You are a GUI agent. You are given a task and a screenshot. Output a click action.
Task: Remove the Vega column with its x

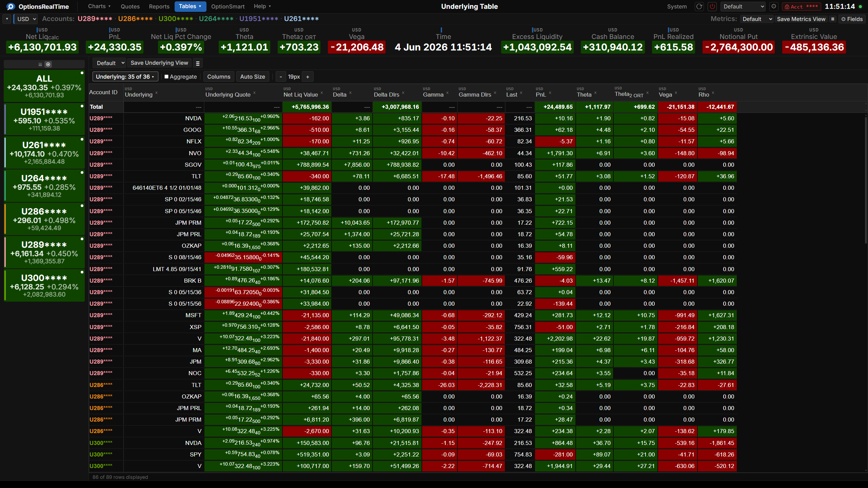(676, 93)
